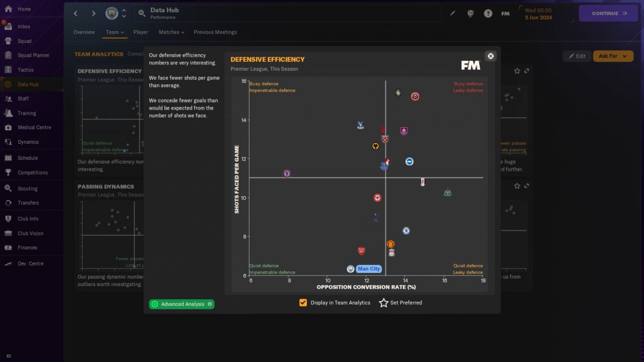
Task: Open the help question mark icon
Action: (x=488, y=14)
